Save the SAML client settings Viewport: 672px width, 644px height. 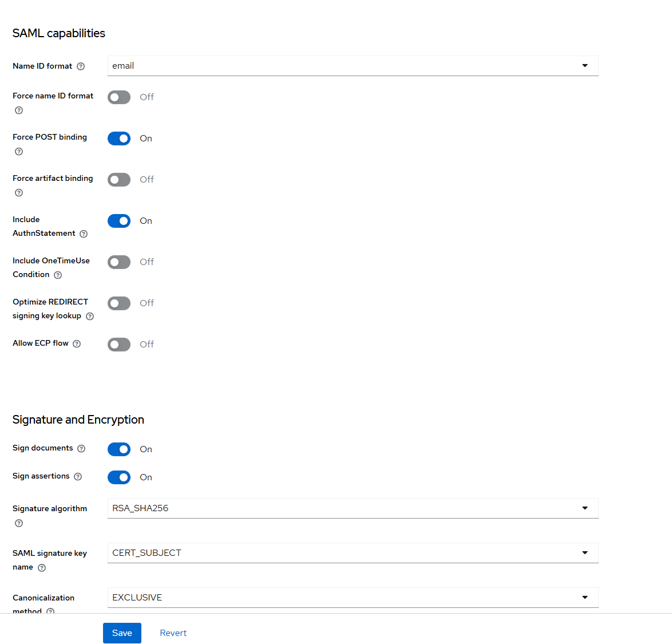(x=122, y=633)
